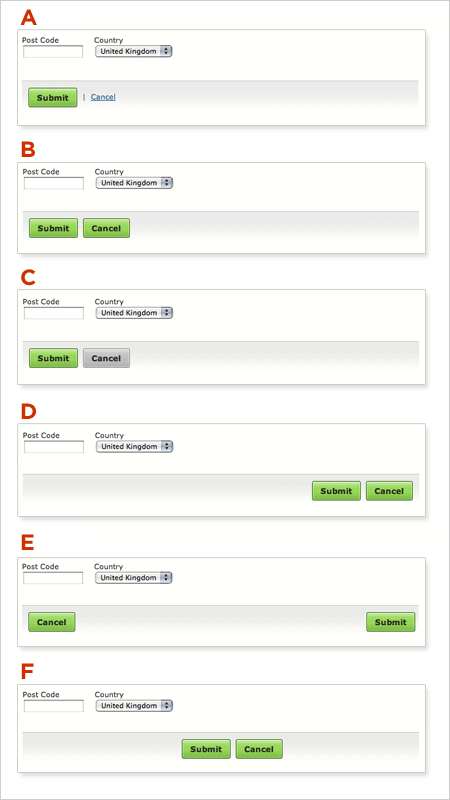Click centered Submit button in form F
Viewport: 450px width, 800px height.
pyautogui.click(x=206, y=749)
